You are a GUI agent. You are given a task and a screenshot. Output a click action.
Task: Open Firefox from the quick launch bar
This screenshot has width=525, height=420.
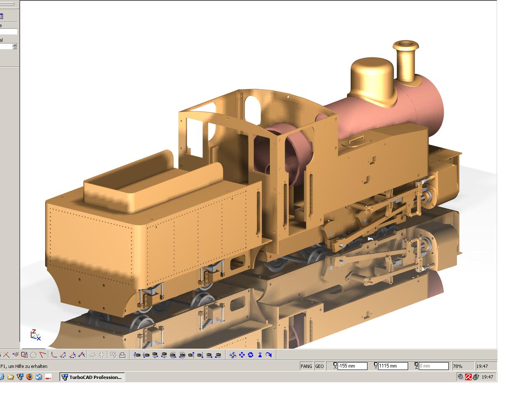point(29,377)
